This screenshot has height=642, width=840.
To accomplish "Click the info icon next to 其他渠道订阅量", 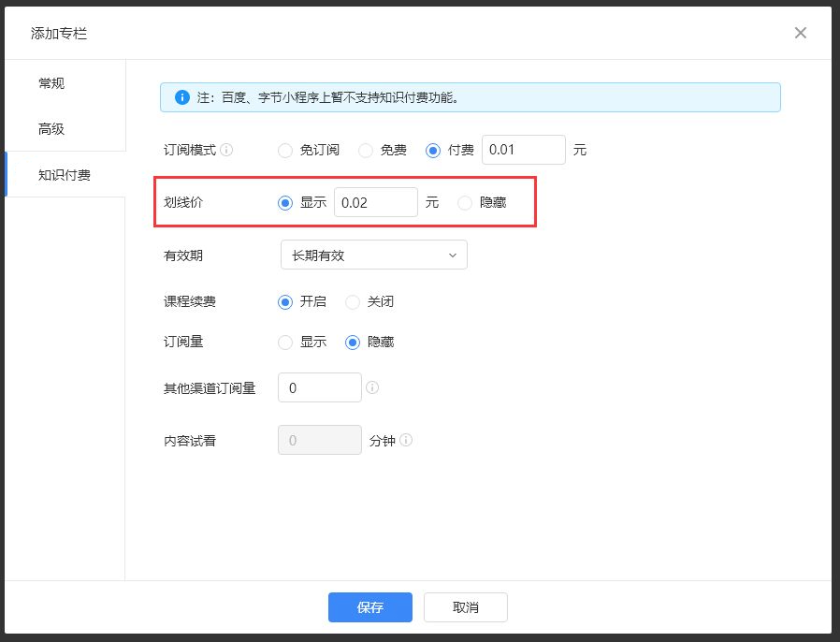I will pos(372,387).
